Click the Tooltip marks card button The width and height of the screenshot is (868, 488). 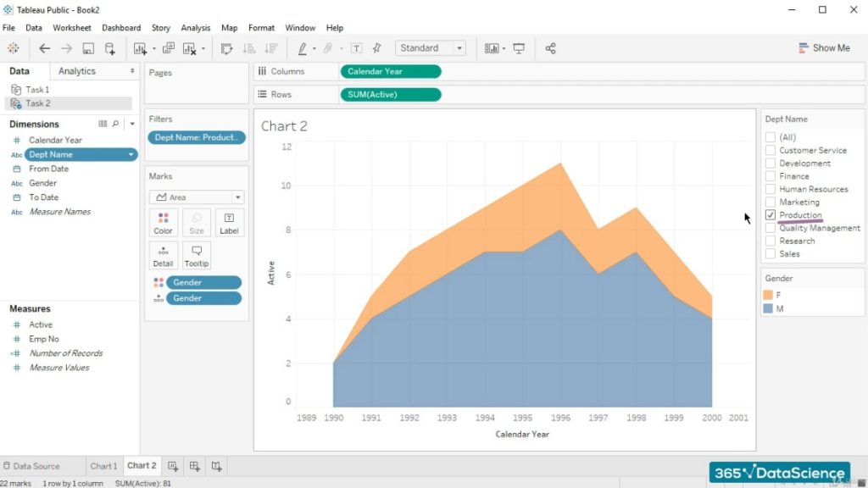(x=197, y=256)
